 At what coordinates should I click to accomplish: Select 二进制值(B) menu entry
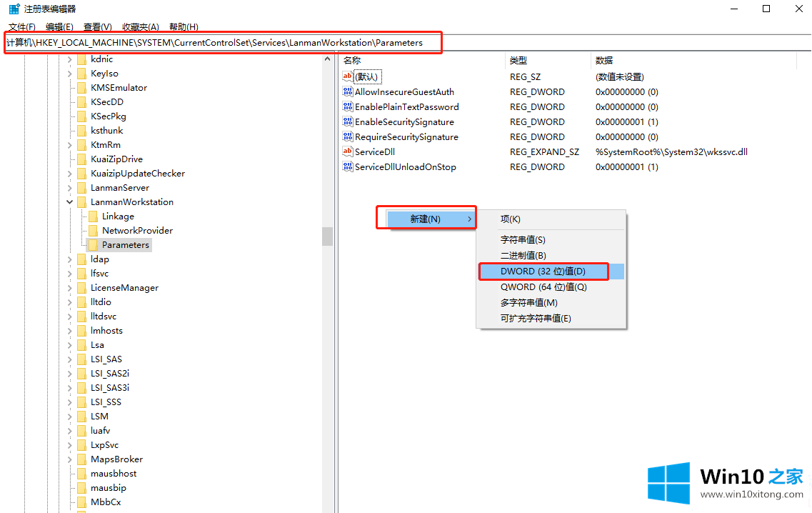tap(551, 256)
